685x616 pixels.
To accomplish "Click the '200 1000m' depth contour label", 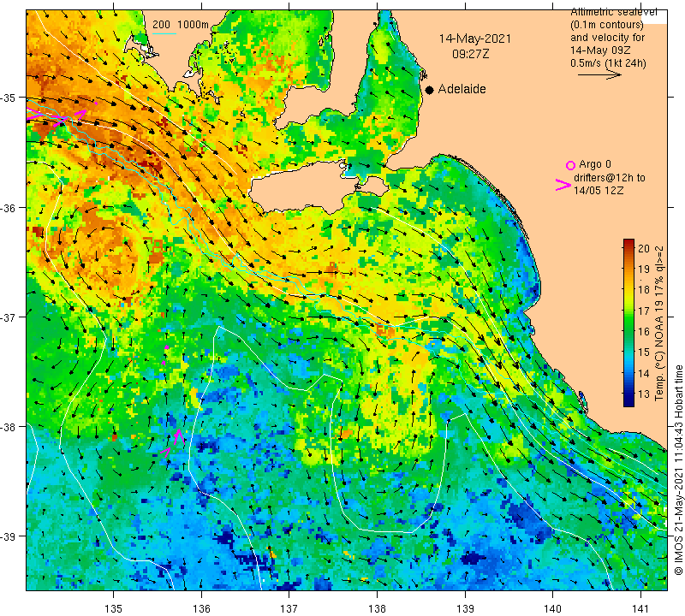I will coord(181,25).
